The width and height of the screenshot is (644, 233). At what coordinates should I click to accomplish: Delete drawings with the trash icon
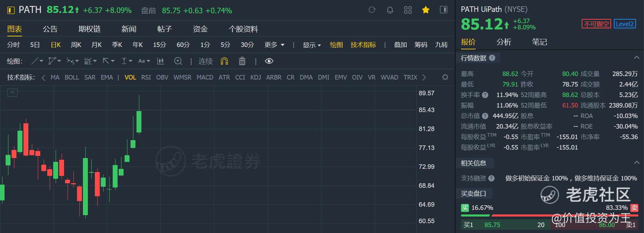click(x=242, y=61)
